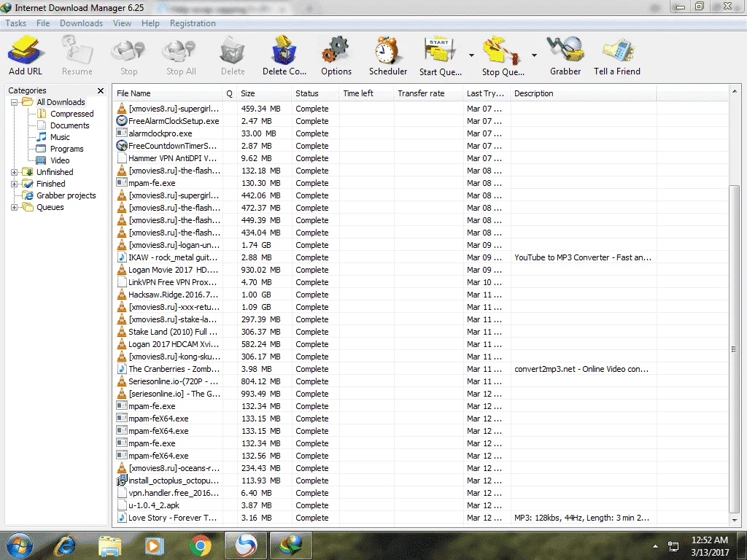Image resolution: width=747 pixels, height=560 pixels.
Task: Open the Start Queue dropdown arrow
Action: pyautogui.click(x=471, y=55)
